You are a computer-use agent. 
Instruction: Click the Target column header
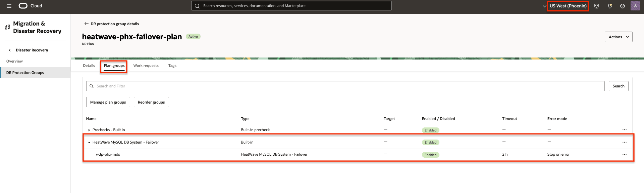tap(389, 119)
